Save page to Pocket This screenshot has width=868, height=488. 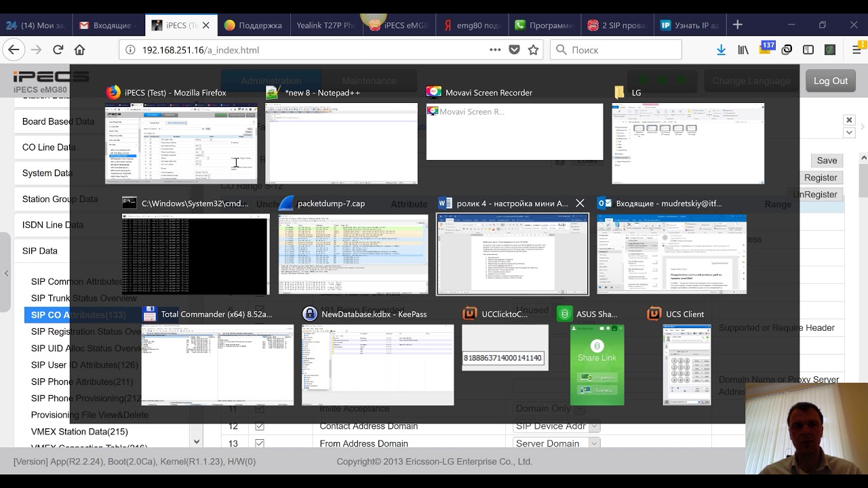[x=515, y=49]
